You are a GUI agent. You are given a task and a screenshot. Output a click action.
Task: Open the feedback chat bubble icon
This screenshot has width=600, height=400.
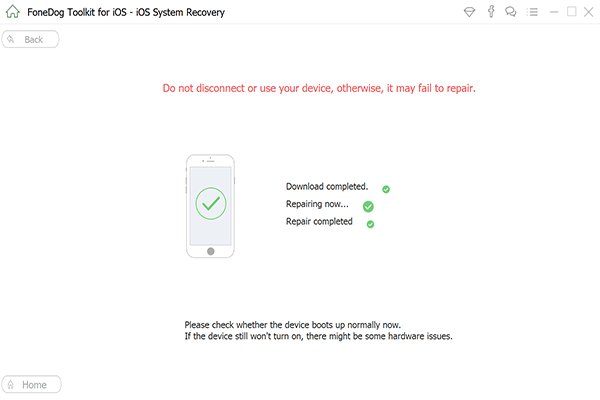point(511,12)
